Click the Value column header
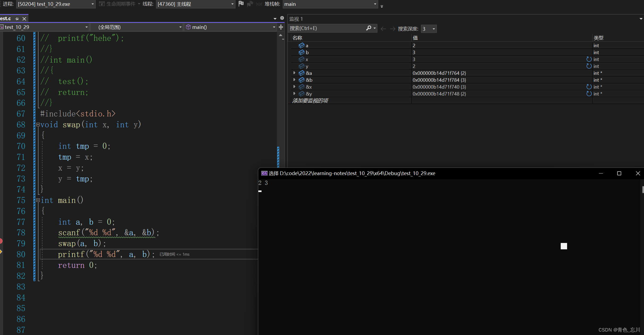Screen dimensions: 644x335 tap(502, 38)
